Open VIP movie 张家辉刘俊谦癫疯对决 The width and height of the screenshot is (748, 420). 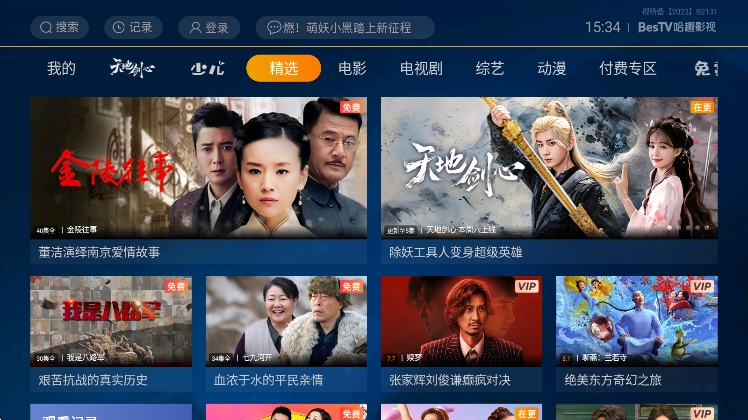pos(461,334)
